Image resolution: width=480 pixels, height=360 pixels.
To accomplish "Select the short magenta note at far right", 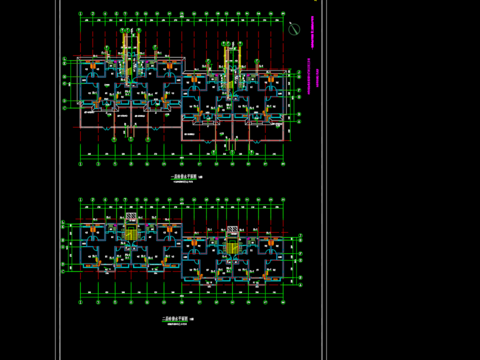I will [x=317, y=78].
